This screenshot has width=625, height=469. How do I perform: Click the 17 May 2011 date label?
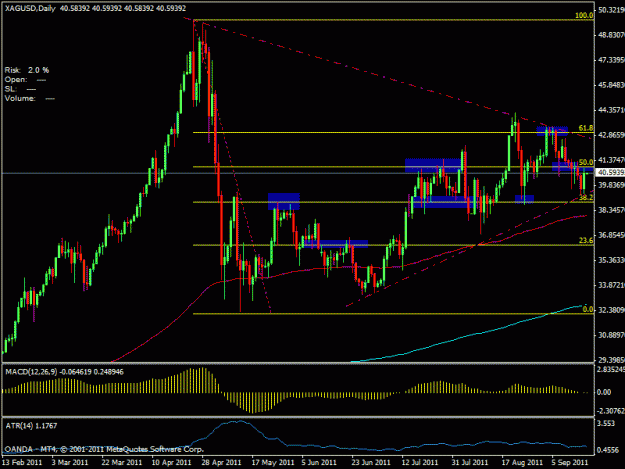click(x=273, y=463)
